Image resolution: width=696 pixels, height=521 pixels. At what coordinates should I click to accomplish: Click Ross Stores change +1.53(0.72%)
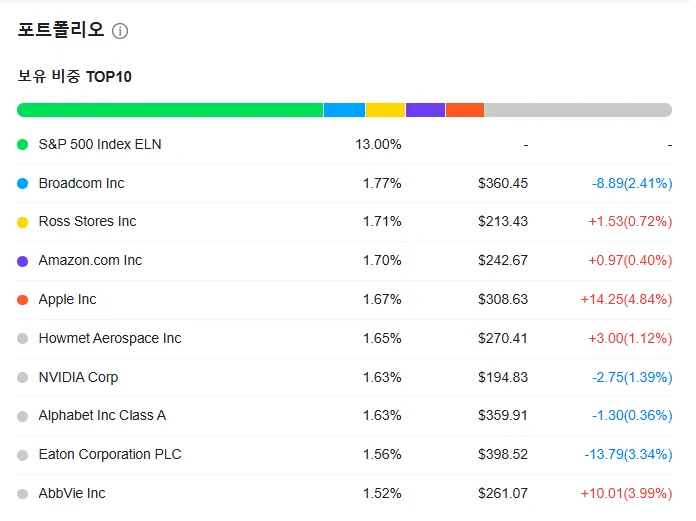coord(630,221)
